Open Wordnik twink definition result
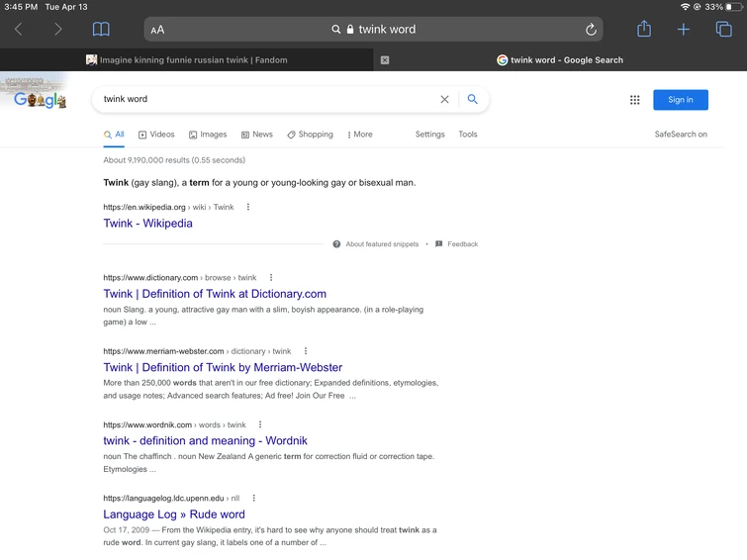This screenshot has width=747, height=560. [x=206, y=441]
